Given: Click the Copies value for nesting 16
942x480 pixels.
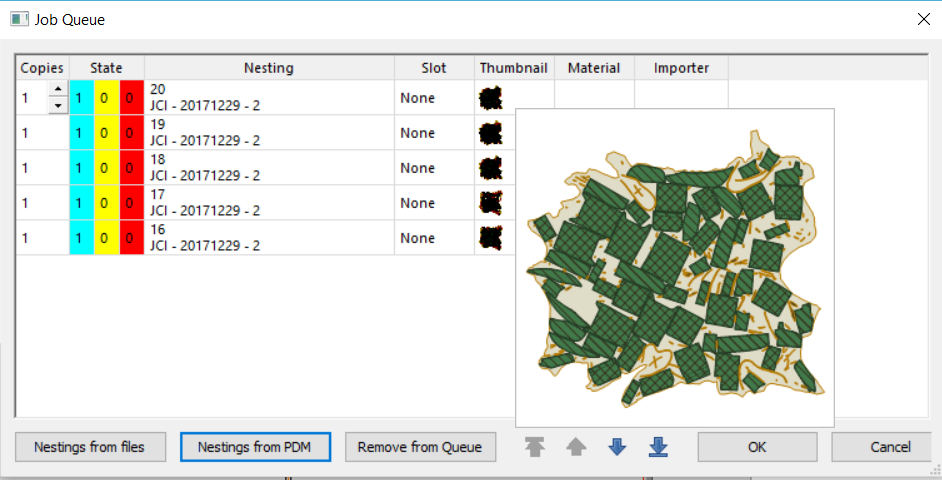Looking at the screenshot, I should coord(25,238).
